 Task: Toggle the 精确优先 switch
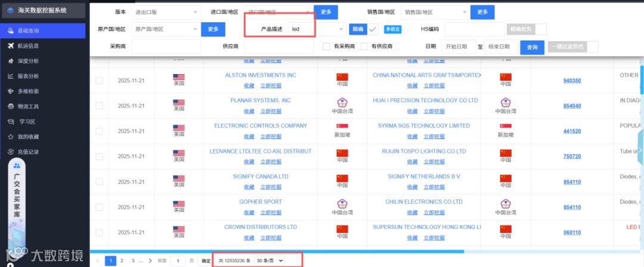[x=541, y=29]
